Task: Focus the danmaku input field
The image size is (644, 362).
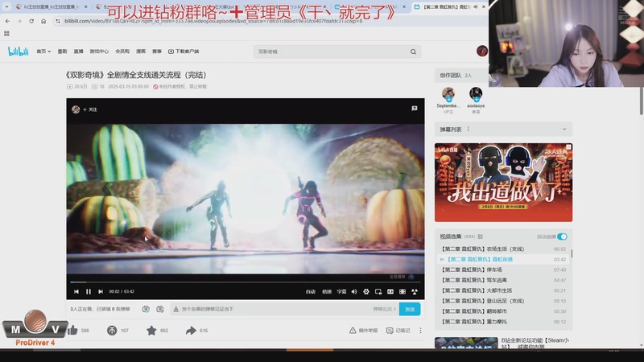Action: 275,309
